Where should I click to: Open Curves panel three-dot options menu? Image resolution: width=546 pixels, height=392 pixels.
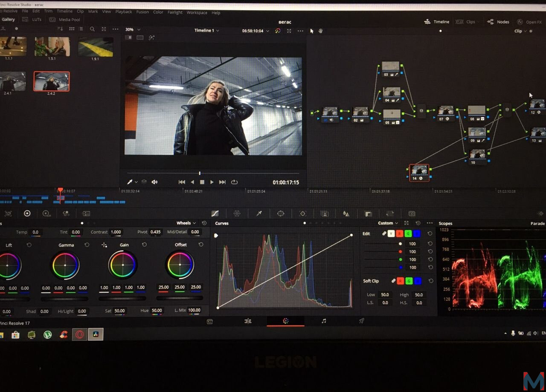[x=430, y=223]
